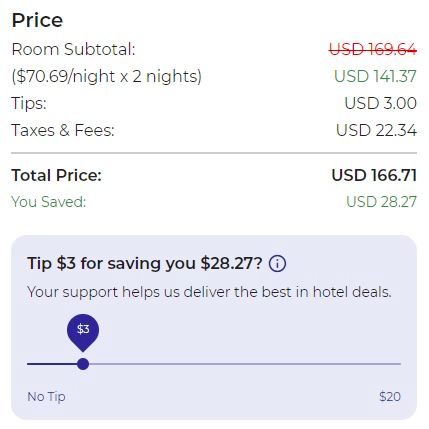
Task: Click the $3 tip bubble marker
Action: pos(83,332)
